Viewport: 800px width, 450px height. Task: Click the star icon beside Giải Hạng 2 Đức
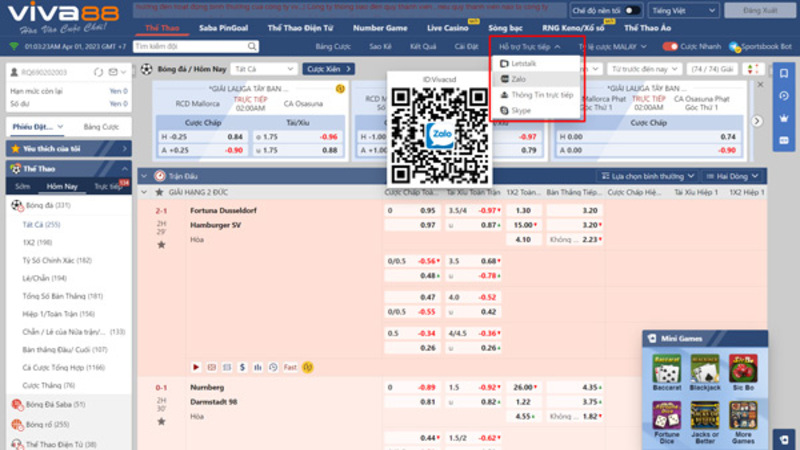tap(159, 192)
